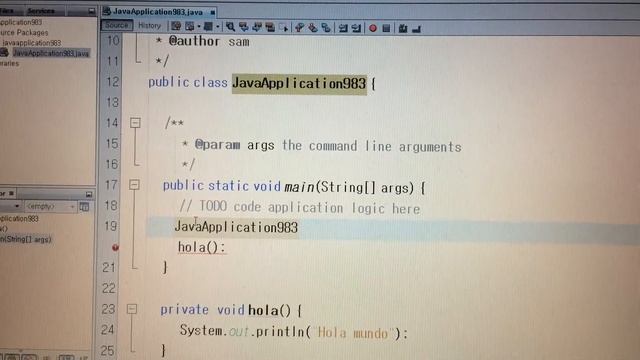Minimize the Navigator panel window group
Screen dimensions: 640x360
click(x=89, y=194)
